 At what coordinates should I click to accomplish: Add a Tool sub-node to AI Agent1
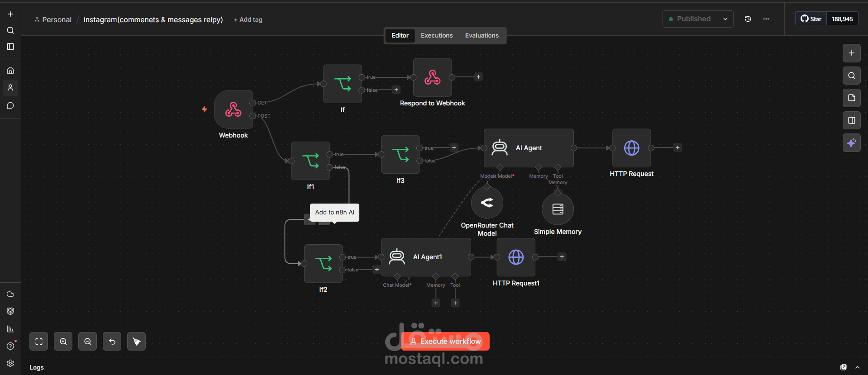[455, 303]
